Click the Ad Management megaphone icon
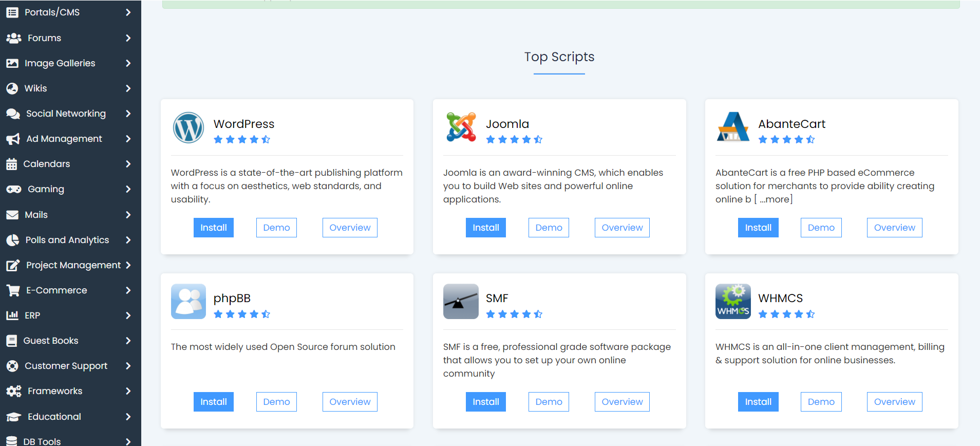This screenshot has height=446, width=980. 13,139
